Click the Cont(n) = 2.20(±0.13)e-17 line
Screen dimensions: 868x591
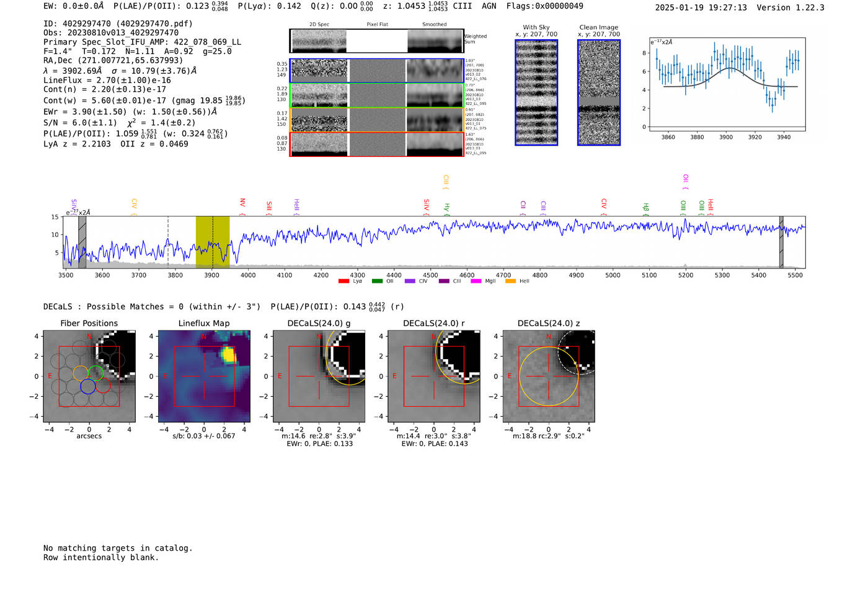(x=105, y=90)
